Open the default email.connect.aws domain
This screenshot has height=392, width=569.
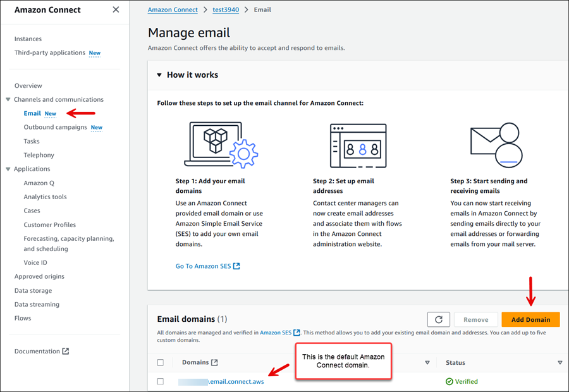point(222,381)
